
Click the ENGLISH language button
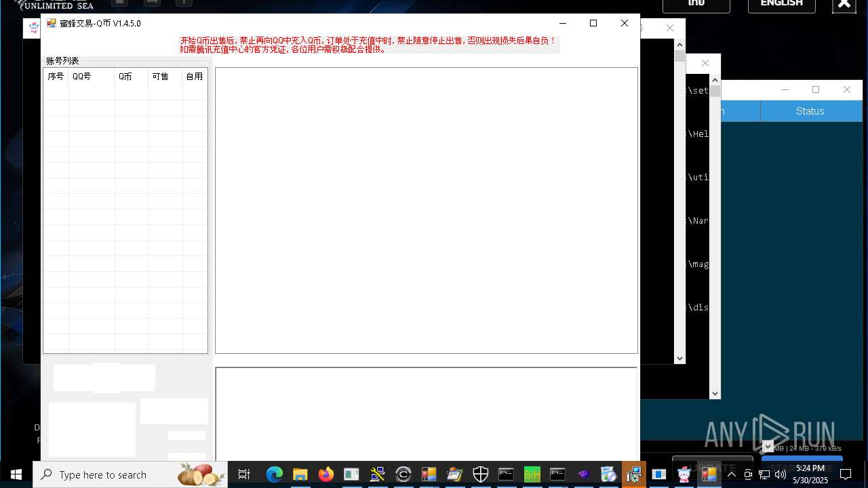click(x=782, y=4)
